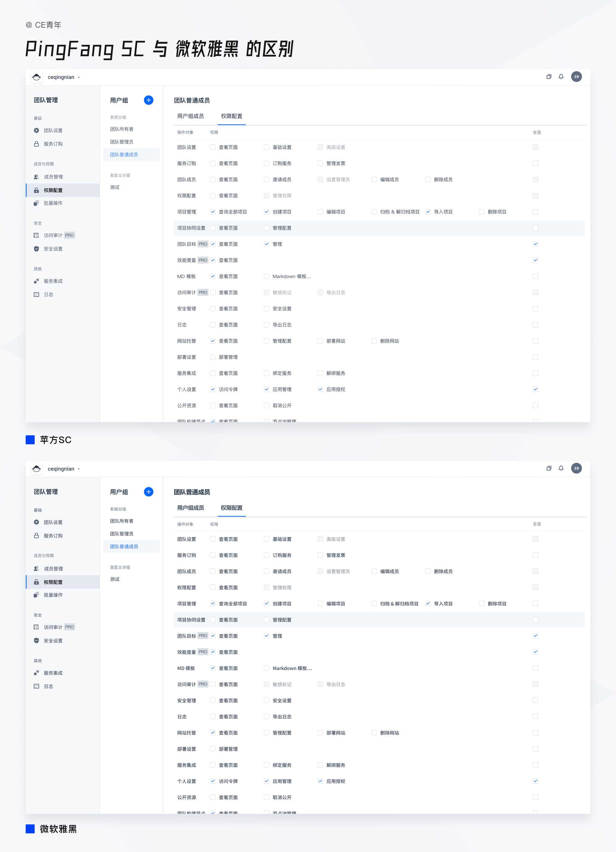Click the ze avatar in the 微软雅黑 panel

tap(576, 468)
